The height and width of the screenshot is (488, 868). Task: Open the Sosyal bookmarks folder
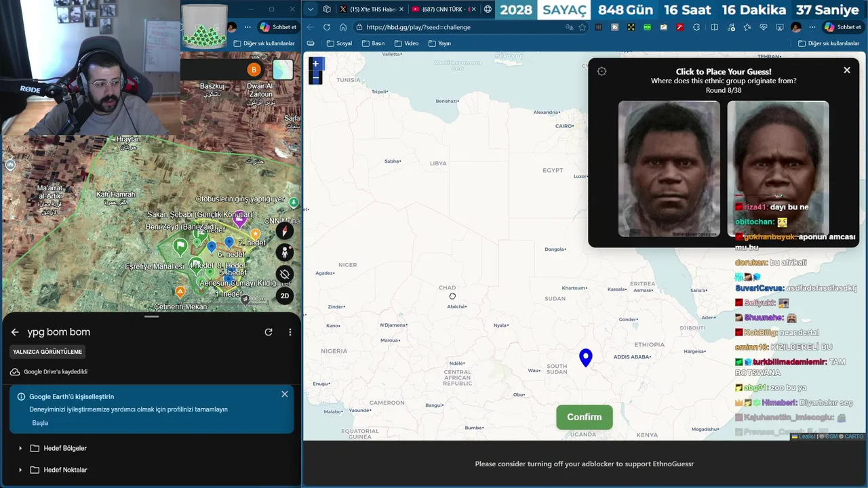pos(339,43)
